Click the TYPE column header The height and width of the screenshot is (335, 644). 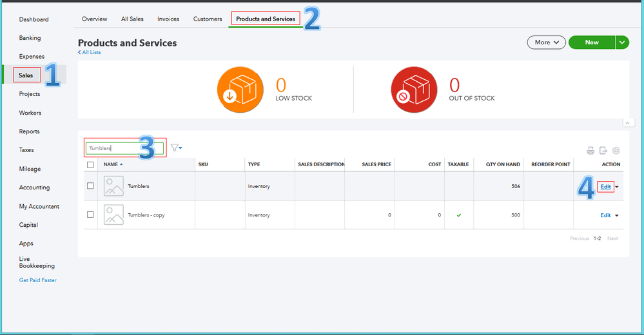coord(254,164)
